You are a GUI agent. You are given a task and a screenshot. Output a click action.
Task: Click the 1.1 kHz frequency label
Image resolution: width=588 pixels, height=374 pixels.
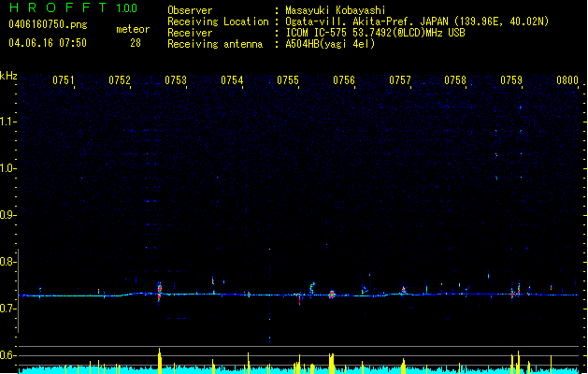pos(8,122)
